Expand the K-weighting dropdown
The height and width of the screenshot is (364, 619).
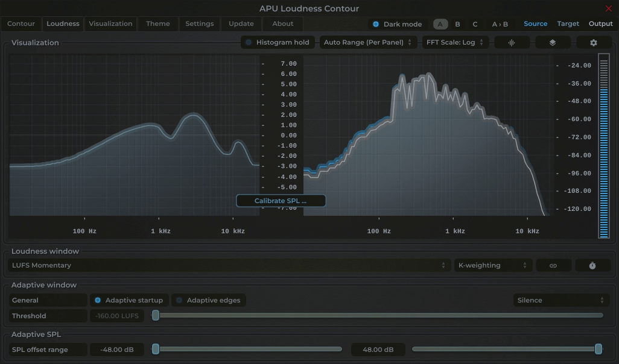point(492,265)
